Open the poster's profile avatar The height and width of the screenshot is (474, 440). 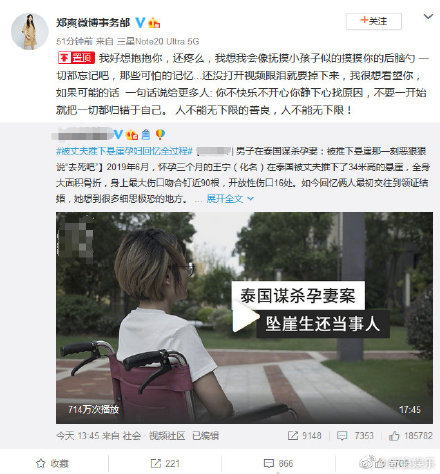pyautogui.click(x=30, y=32)
